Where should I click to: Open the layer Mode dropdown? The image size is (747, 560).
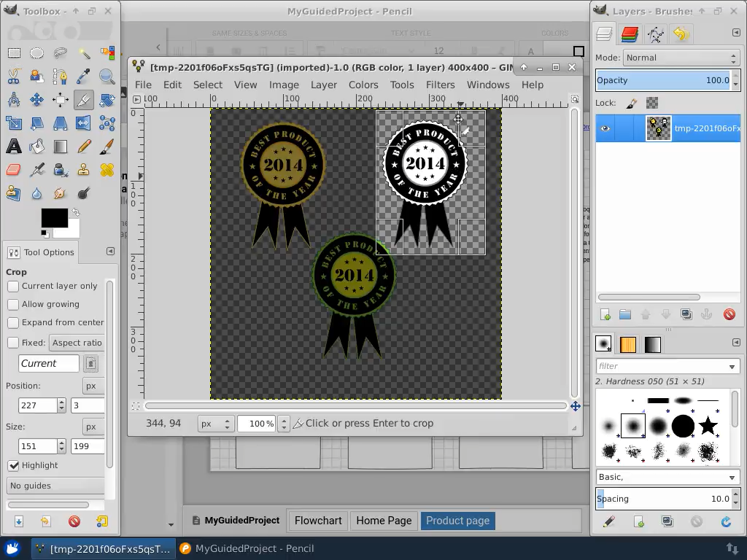[681, 58]
